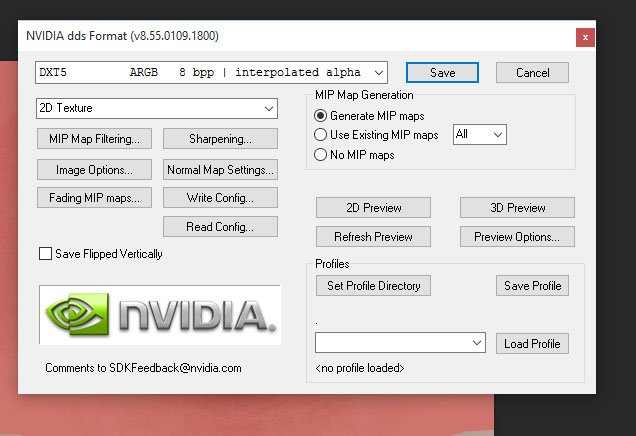Click Refresh Preview button
The image size is (636, 436).
click(373, 236)
